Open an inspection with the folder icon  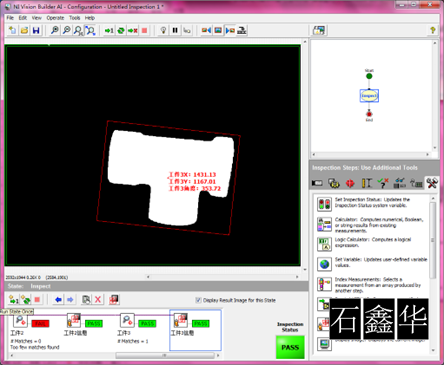(24, 30)
